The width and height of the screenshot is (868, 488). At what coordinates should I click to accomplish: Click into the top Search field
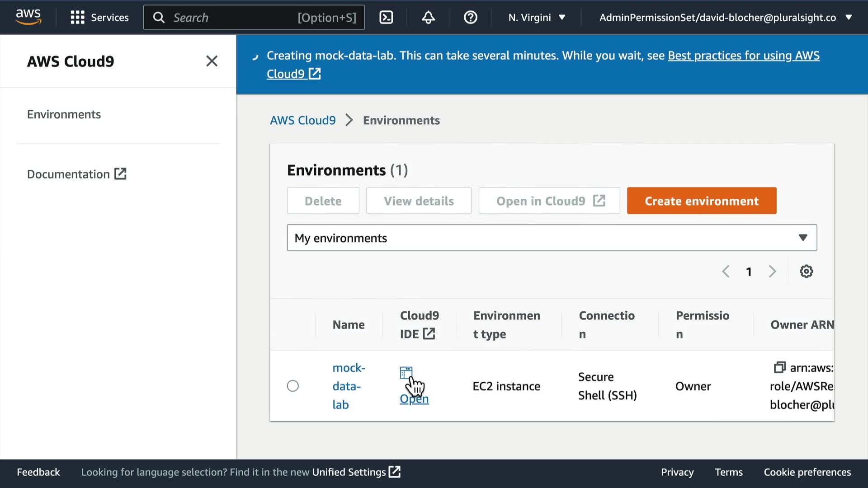pos(253,17)
